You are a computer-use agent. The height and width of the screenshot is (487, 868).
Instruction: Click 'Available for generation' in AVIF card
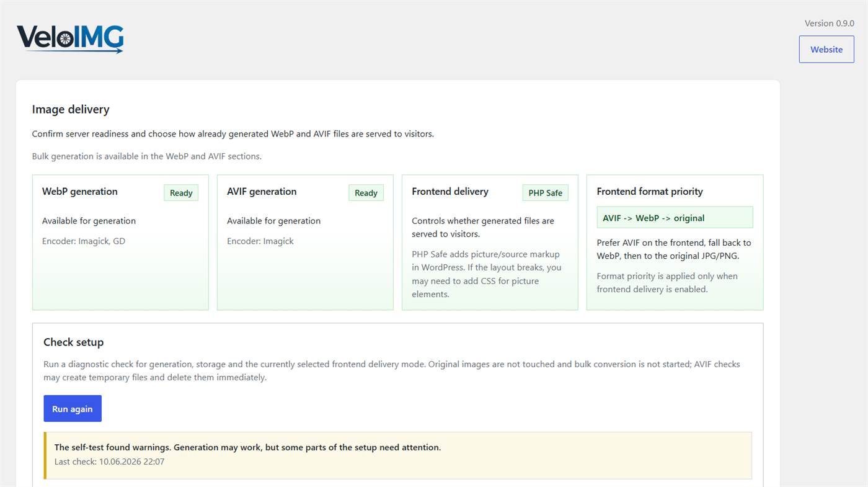pyautogui.click(x=273, y=221)
